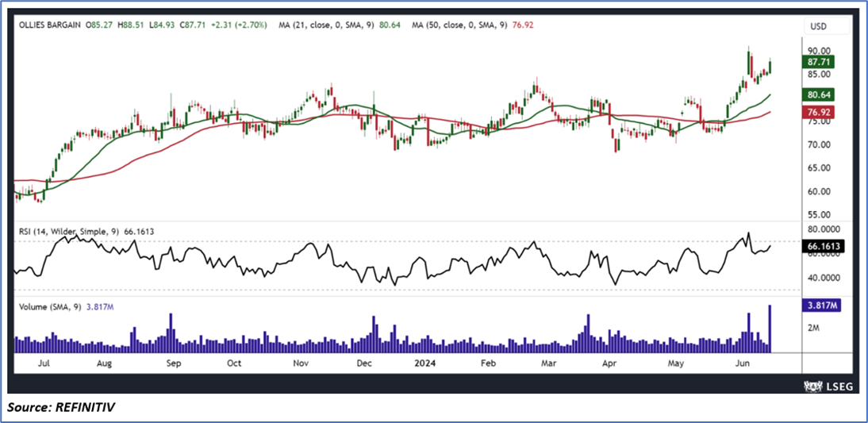
Task: Click the 2024 label on time axis
Action: [x=426, y=363]
